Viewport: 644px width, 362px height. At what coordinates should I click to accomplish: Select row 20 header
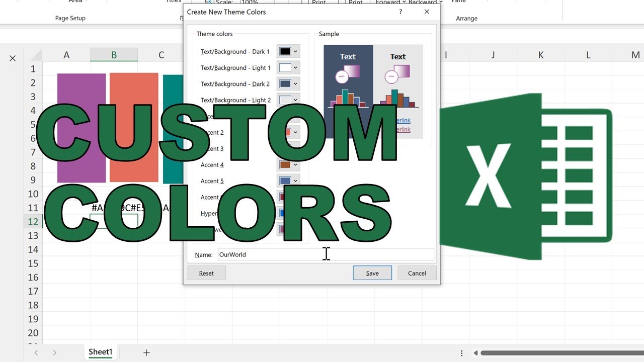pos(33,333)
